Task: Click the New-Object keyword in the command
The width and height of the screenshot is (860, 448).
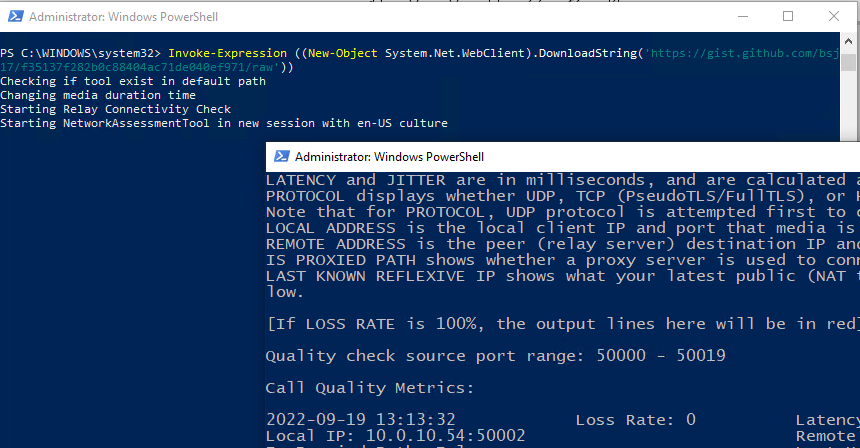Action: 342,53
